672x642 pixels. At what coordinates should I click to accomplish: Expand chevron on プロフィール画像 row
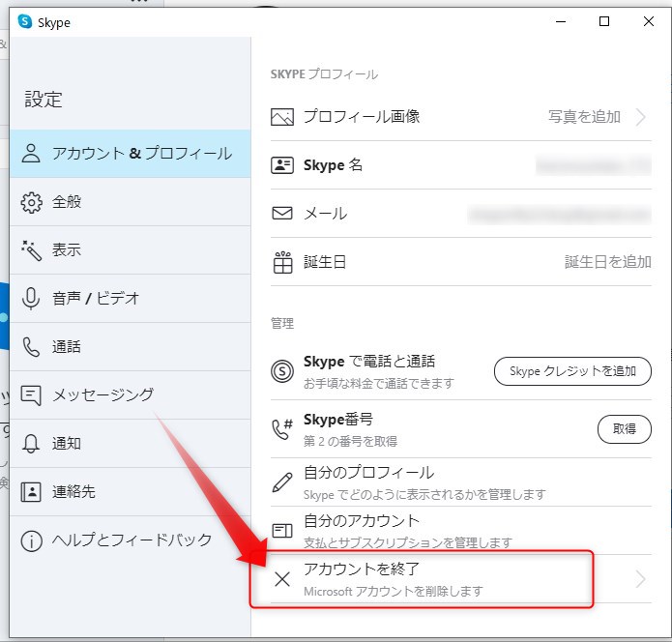(x=641, y=117)
